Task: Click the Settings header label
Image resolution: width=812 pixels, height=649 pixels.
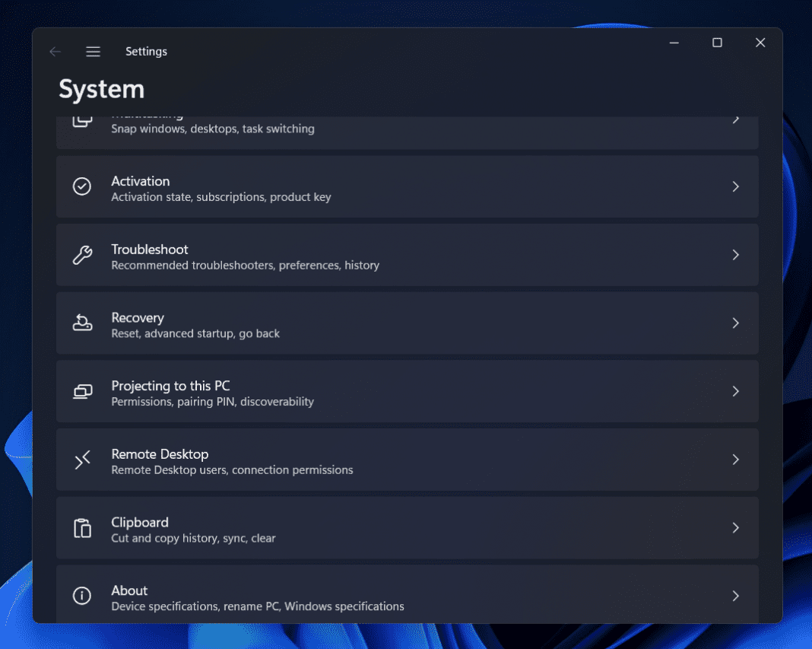Action: [x=146, y=51]
